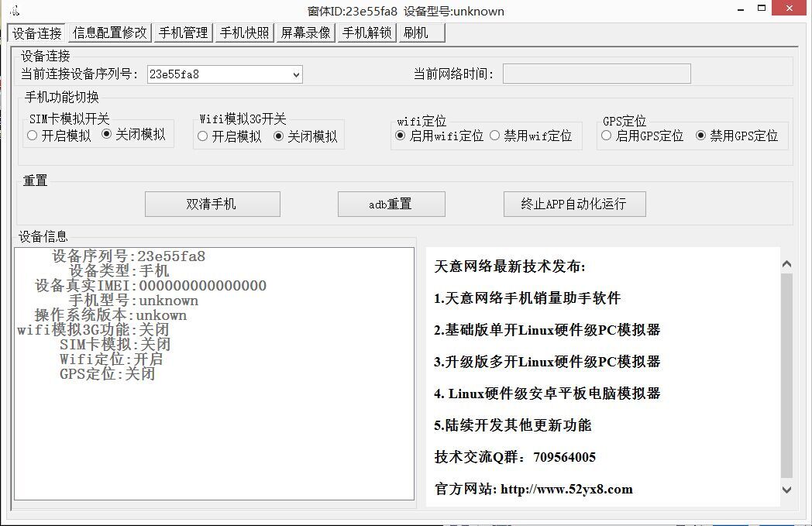812x526 pixels.
Task: Click 终止APP自动化运行 button
Action: click(573, 204)
